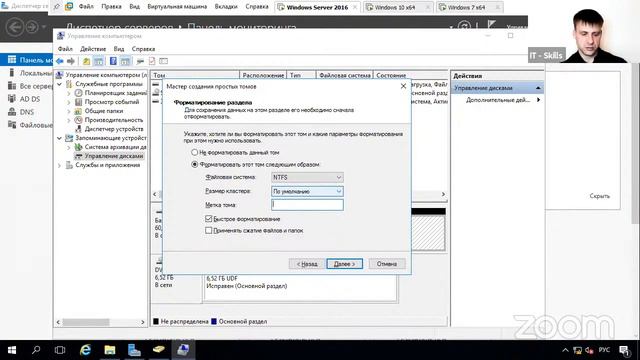Select Не форматировать данный том radio button
This screenshot has width=640, height=360.
point(195,152)
